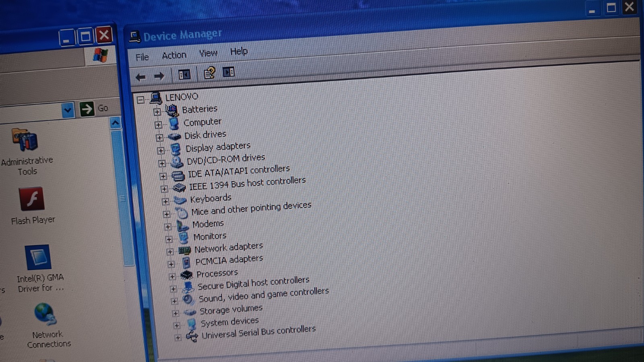This screenshot has width=644, height=362.
Task: Select the DVD/CD-ROM drives icon
Action: (x=177, y=162)
